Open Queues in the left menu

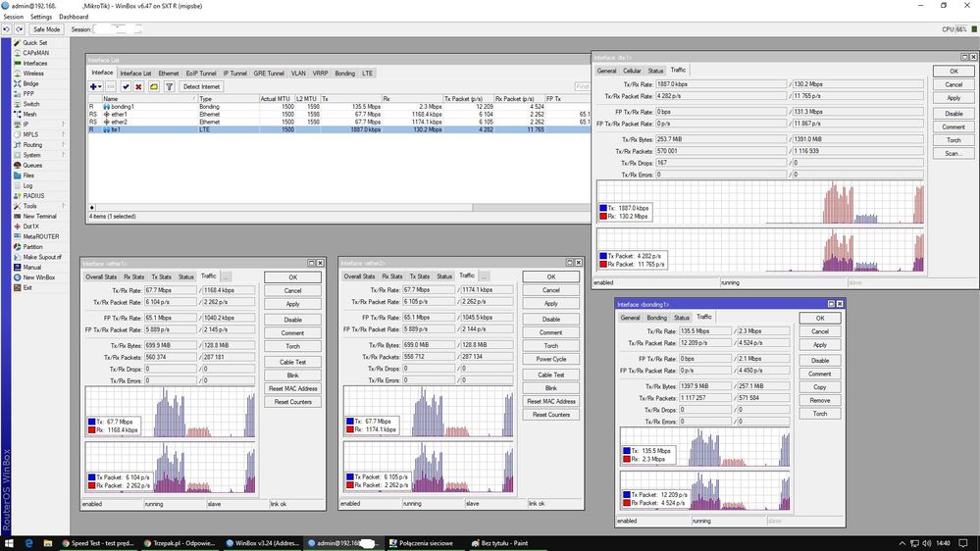coord(32,166)
